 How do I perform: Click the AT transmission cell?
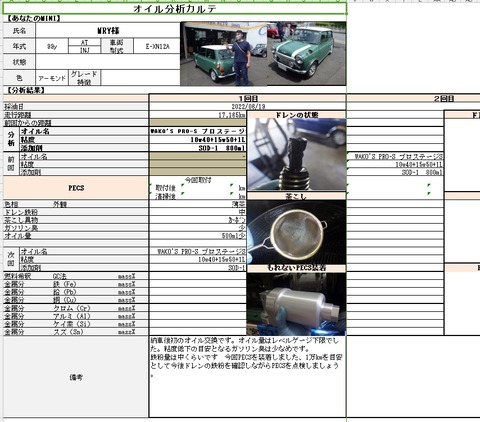pos(84,42)
